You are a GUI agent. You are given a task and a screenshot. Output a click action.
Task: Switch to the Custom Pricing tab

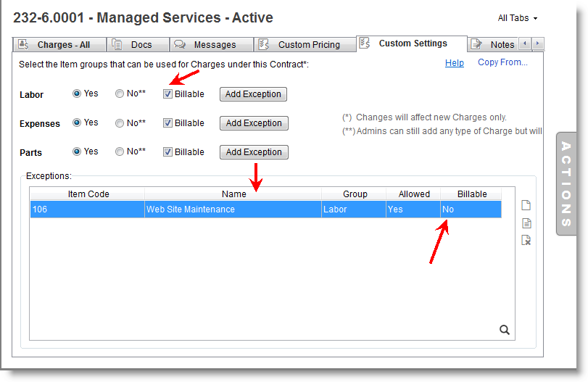305,45
